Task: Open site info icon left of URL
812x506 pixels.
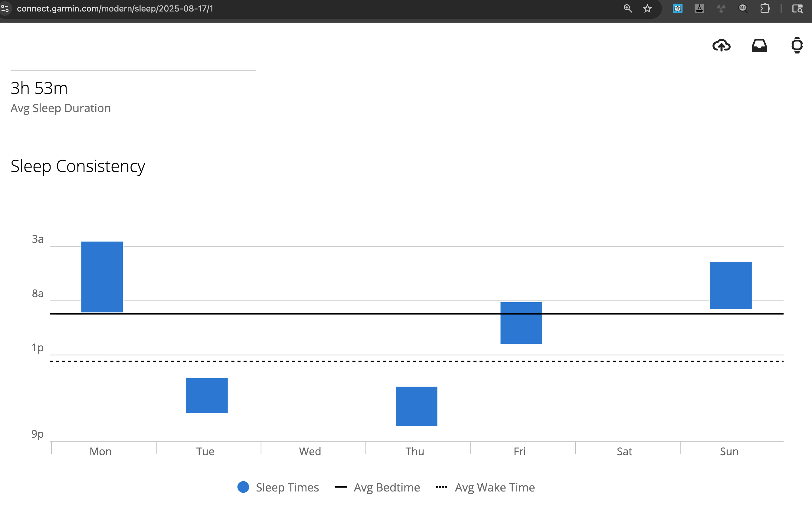Action: coord(5,9)
